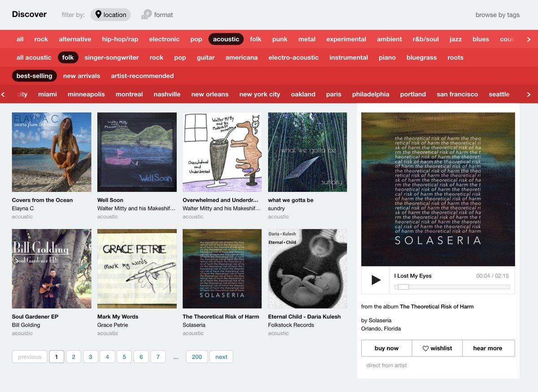The width and height of the screenshot is (538, 392).
Task: Select the blues genre
Action: tap(481, 39)
